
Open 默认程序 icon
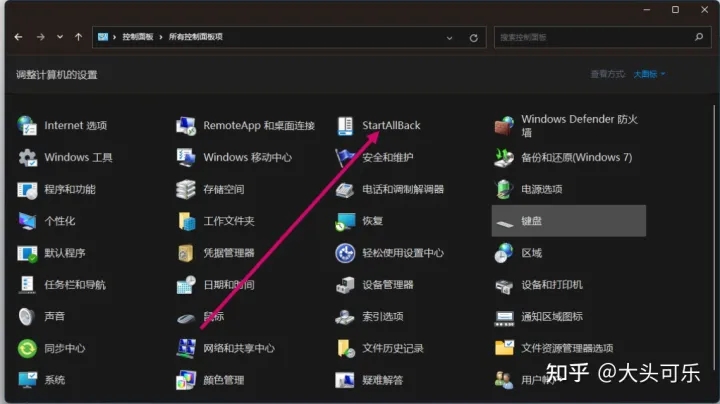pyautogui.click(x=27, y=253)
